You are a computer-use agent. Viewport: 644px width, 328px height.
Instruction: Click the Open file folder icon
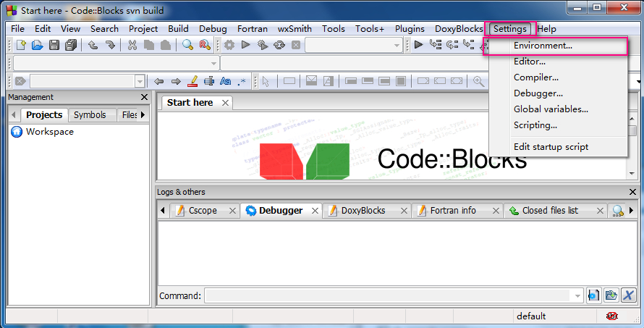coord(38,45)
